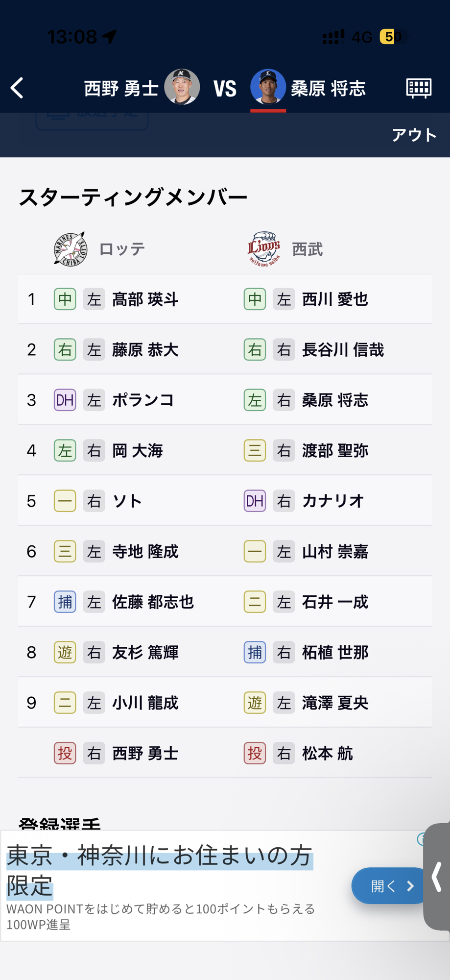This screenshot has width=450, height=980.
Task: Tap the DH badge next to ポランコ
Action: (65, 400)
